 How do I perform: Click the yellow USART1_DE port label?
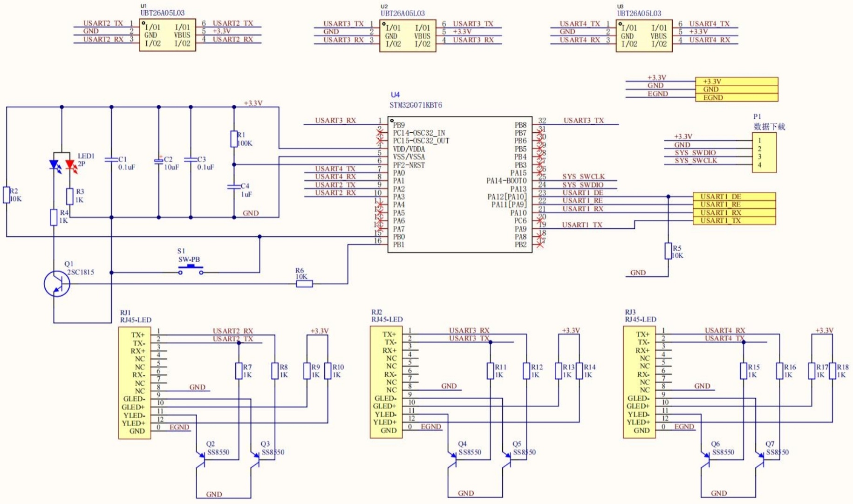[x=734, y=197]
